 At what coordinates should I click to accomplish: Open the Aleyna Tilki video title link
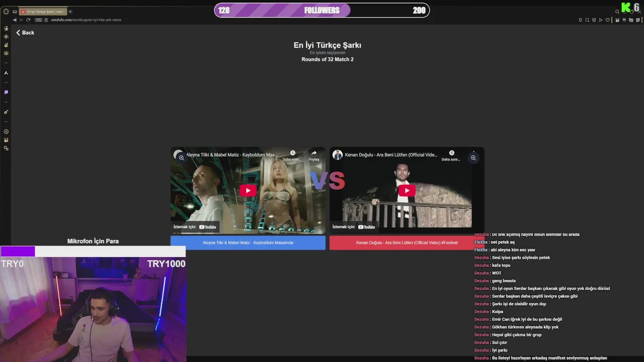coord(232,155)
